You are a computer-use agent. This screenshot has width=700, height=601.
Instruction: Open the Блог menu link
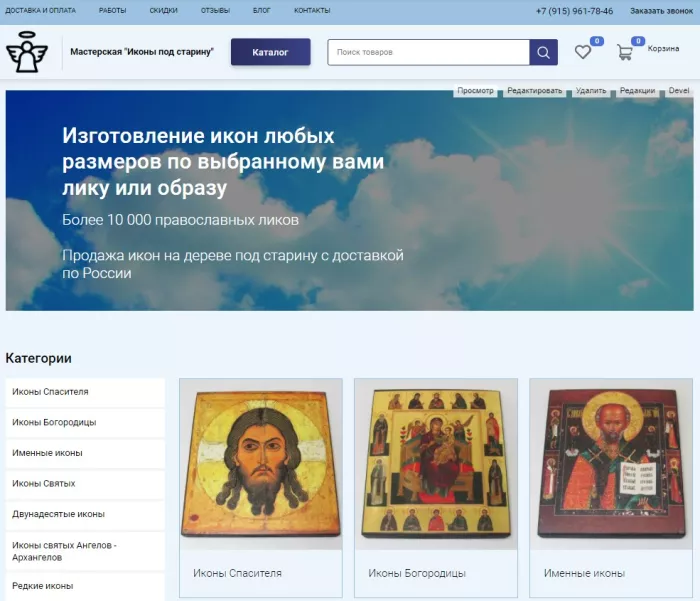point(262,10)
